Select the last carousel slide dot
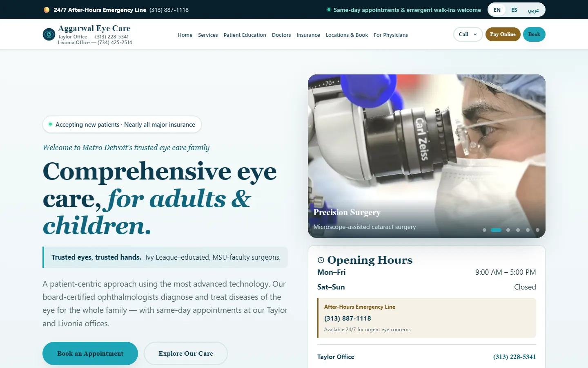This screenshot has height=368, width=588. tap(537, 230)
